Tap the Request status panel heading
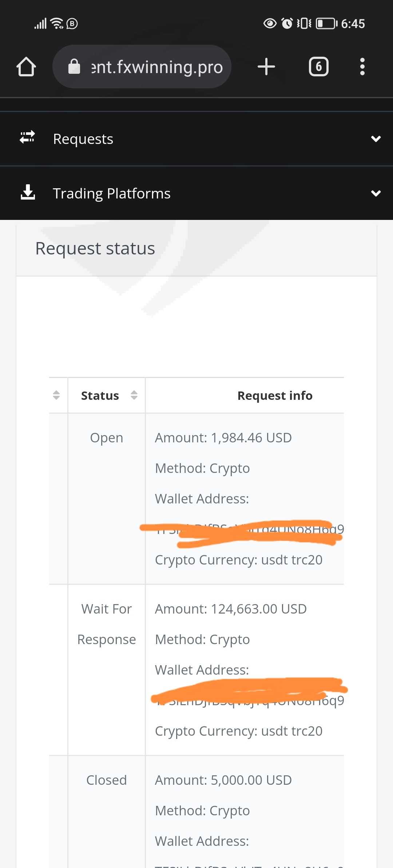This screenshot has width=393, height=868. click(x=95, y=249)
